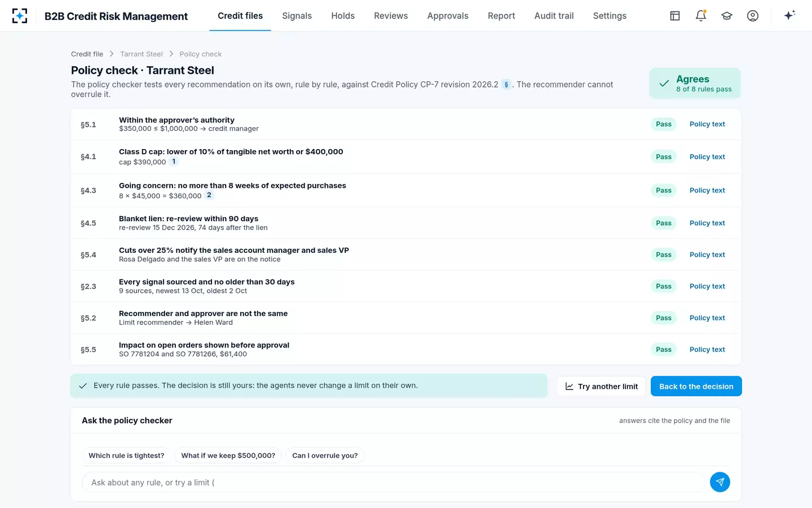The height and width of the screenshot is (508, 812).
Task: Open the Approvals tab
Action: [448, 16]
